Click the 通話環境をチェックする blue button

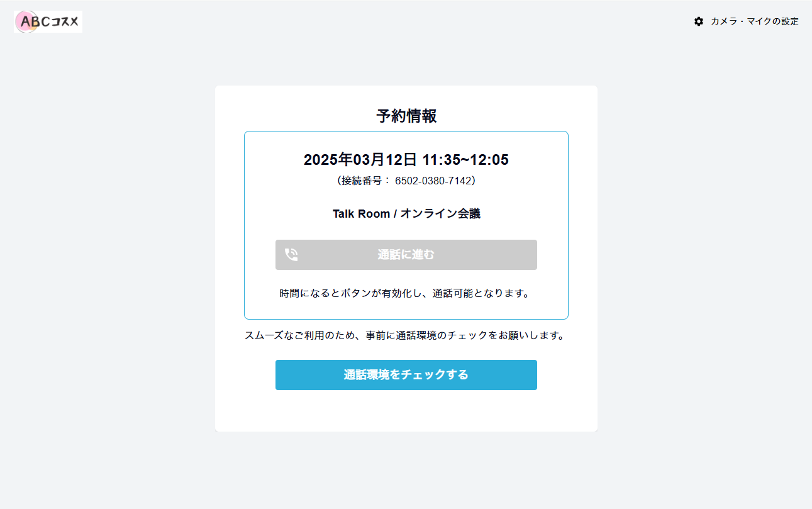coord(406,375)
